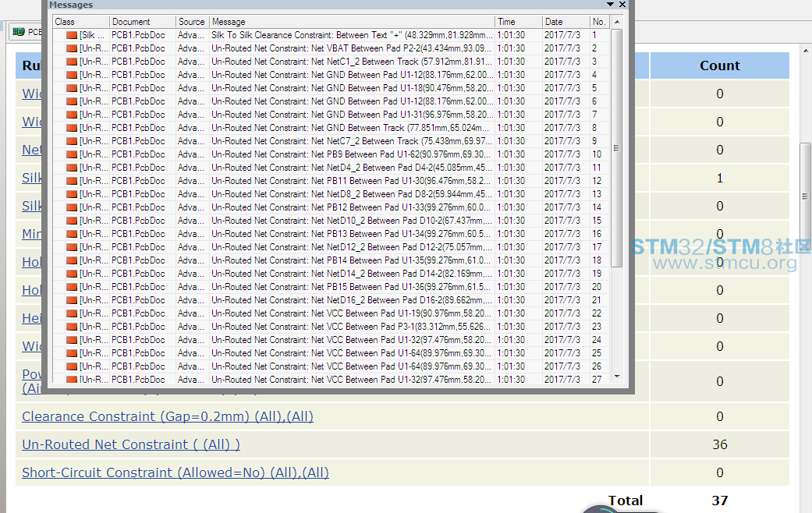Select GND Between Track message No. 8
The height and width of the screenshot is (513, 812).
pos(332,128)
